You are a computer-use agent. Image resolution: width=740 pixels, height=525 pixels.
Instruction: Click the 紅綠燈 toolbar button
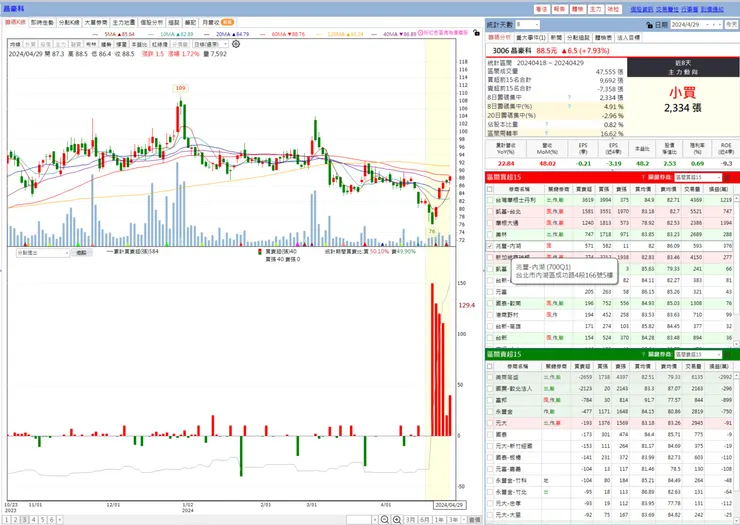coord(160,44)
